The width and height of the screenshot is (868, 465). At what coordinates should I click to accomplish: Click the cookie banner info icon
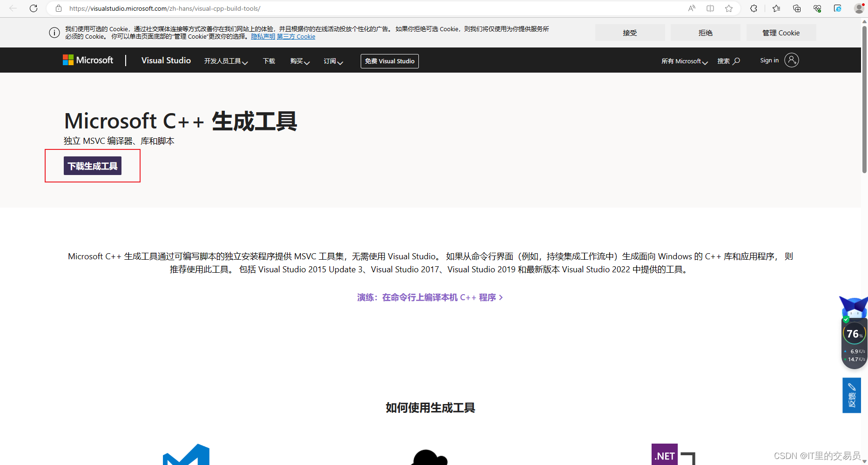pos(54,33)
